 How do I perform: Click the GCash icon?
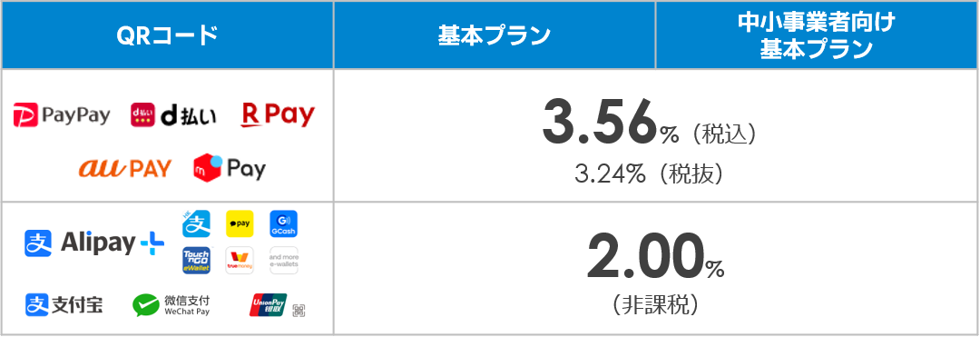pos(283,223)
